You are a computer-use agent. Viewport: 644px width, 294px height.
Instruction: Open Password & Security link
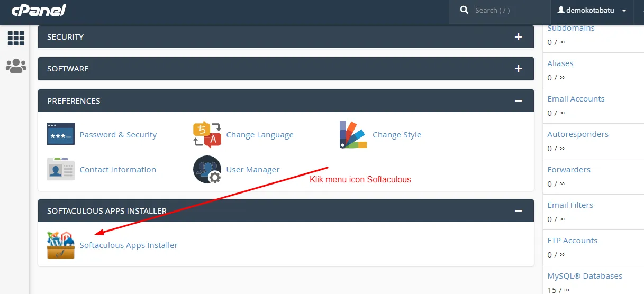(118, 135)
